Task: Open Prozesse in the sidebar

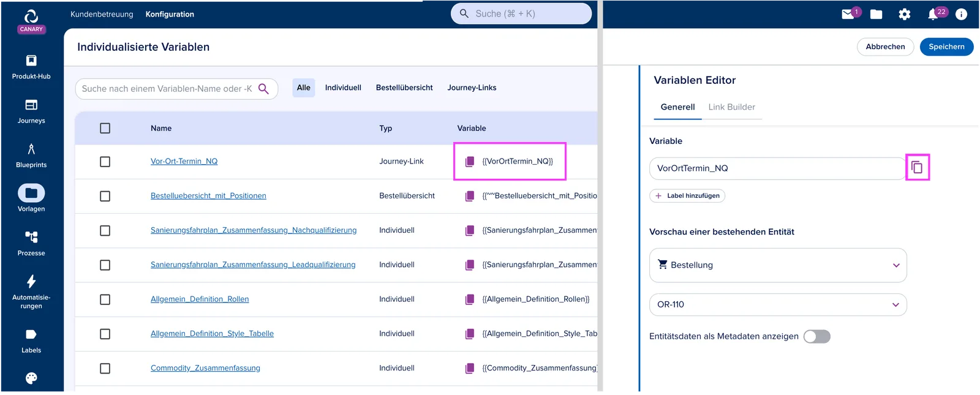Action: (x=31, y=243)
